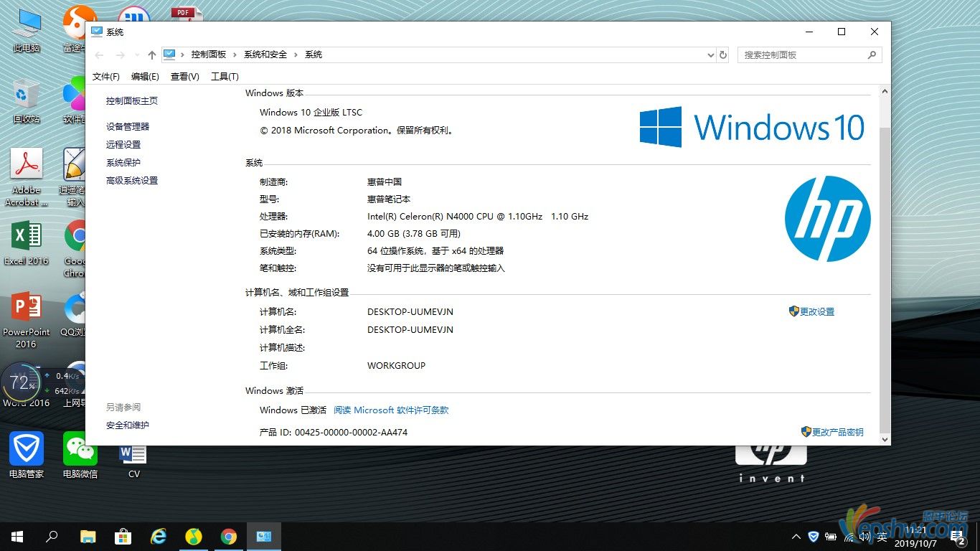This screenshot has height=551, width=980.
Task: Click the 72% memory usage widget
Action: pos(23,382)
